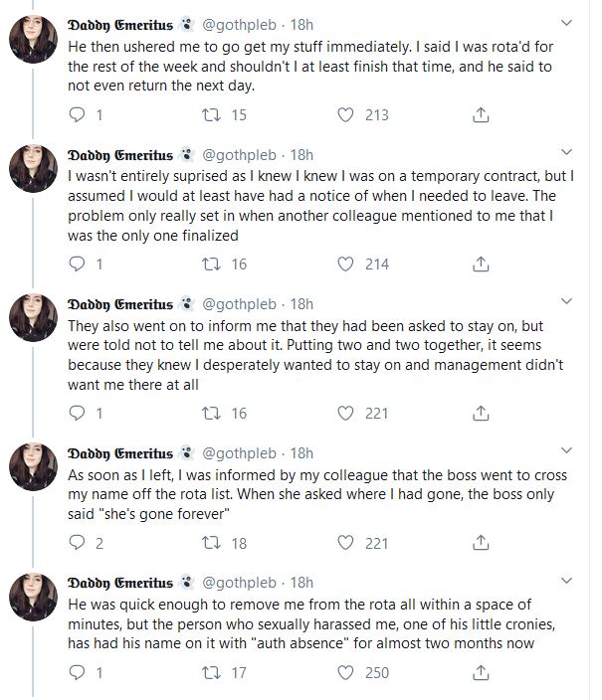Click the 18h timestamp on the last tweet
Viewport: 602px width, 700px height.
[x=301, y=583]
